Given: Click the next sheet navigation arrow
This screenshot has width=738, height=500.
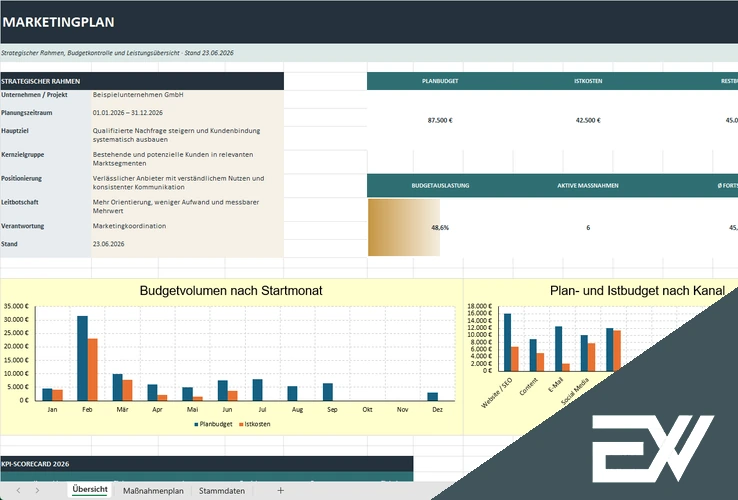Looking at the screenshot, I should 37,491.
